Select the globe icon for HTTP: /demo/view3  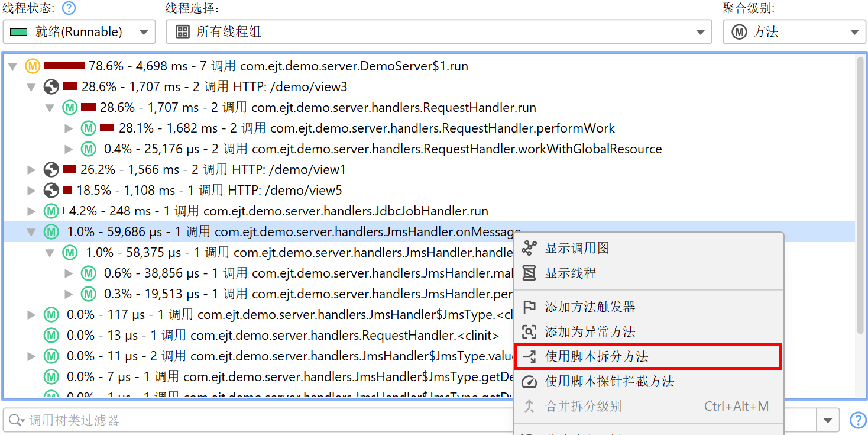tap(51, 86)
